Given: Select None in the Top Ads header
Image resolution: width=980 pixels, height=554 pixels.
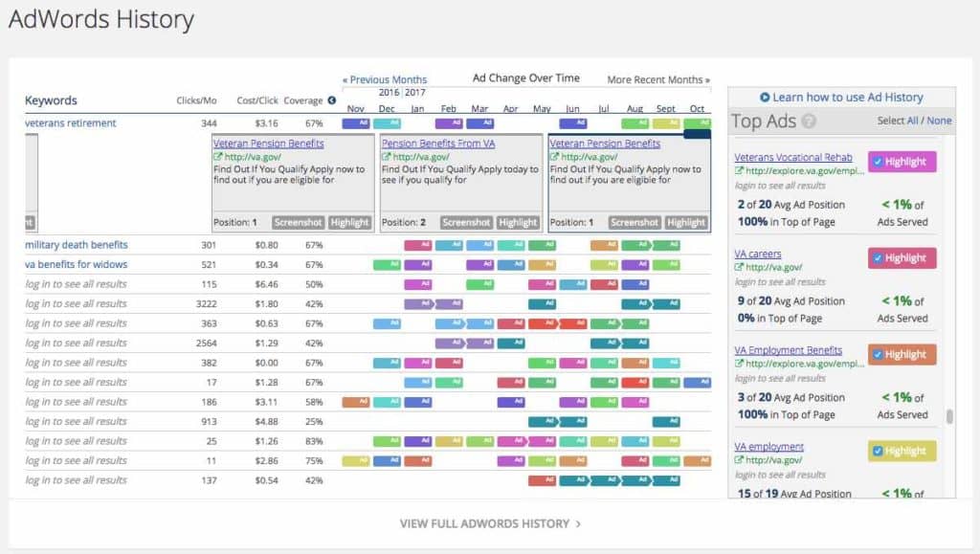Looking at the screenshot, I should click(x=939, y=122).
